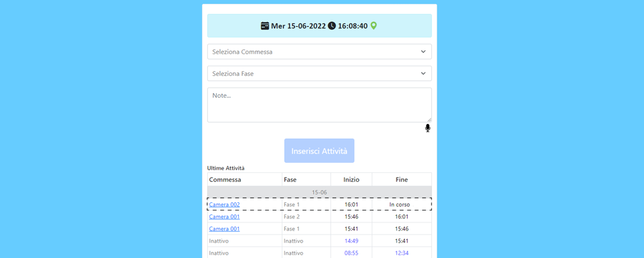Click the calendar icon beside the date
Image resolution: width=644 pixels, height=258 pixels.
265,26
